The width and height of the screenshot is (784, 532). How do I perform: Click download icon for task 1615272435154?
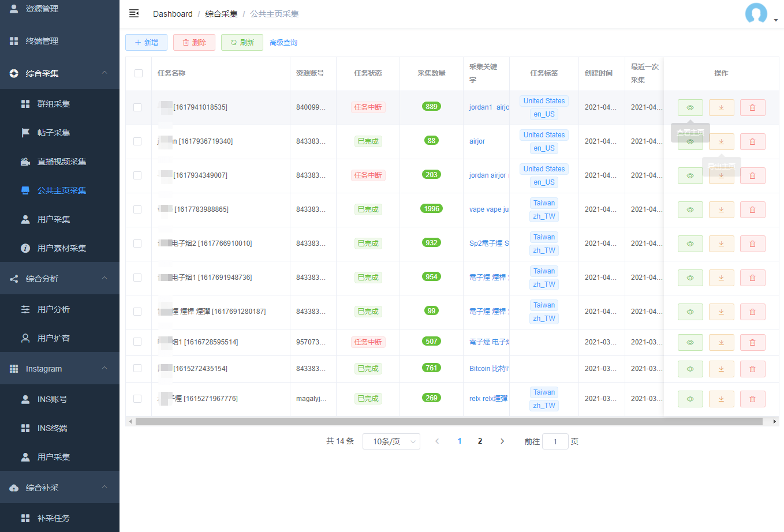point(721,369)
